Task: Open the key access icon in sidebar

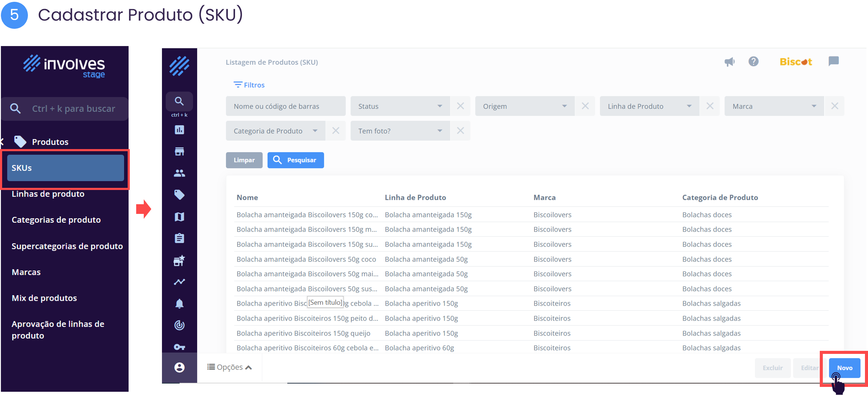Action: point(179,347)
